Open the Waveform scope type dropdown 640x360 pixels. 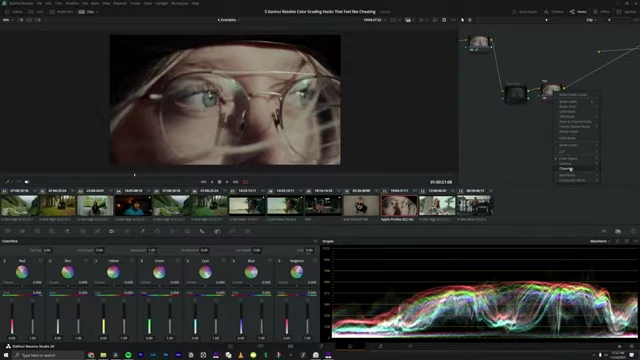600,241
